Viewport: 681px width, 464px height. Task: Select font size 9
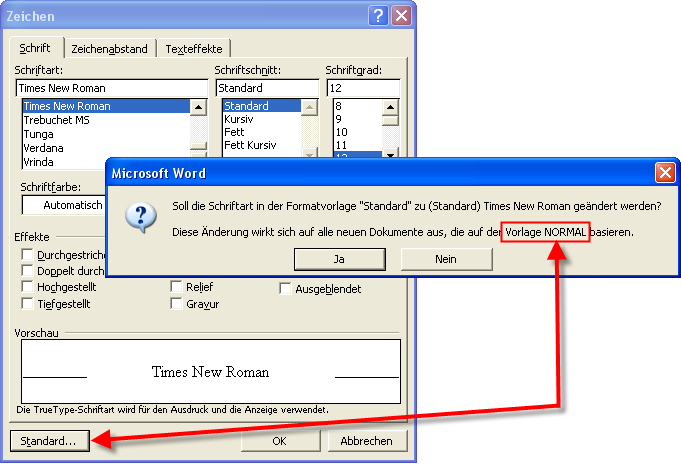(358, 119)
